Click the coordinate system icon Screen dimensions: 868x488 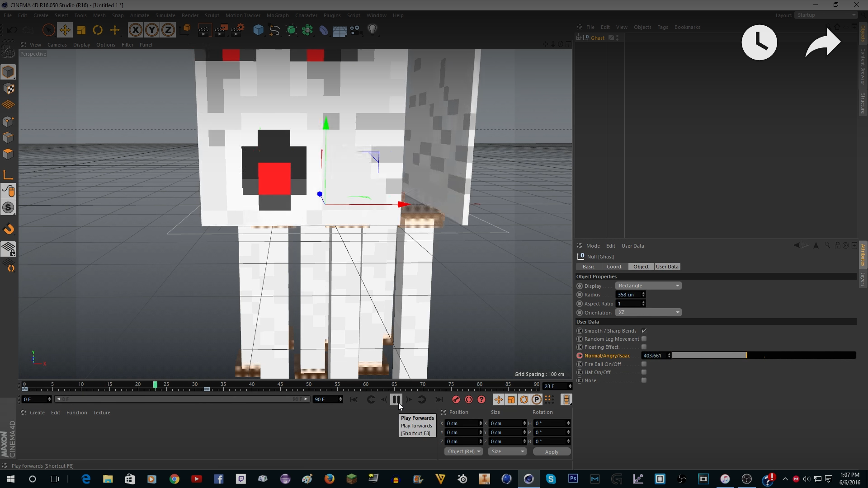tap(185, 30)
